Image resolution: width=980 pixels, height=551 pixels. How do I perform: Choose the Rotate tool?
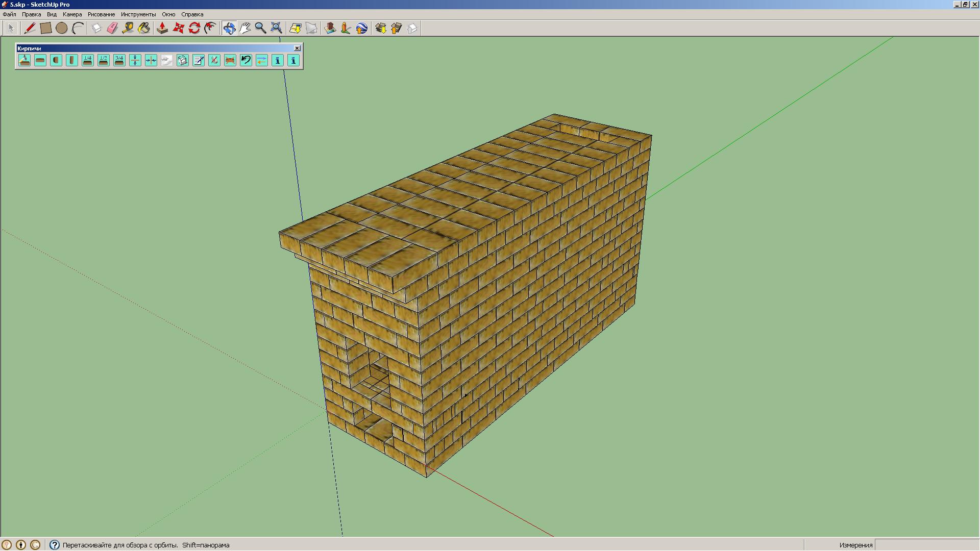194,28
